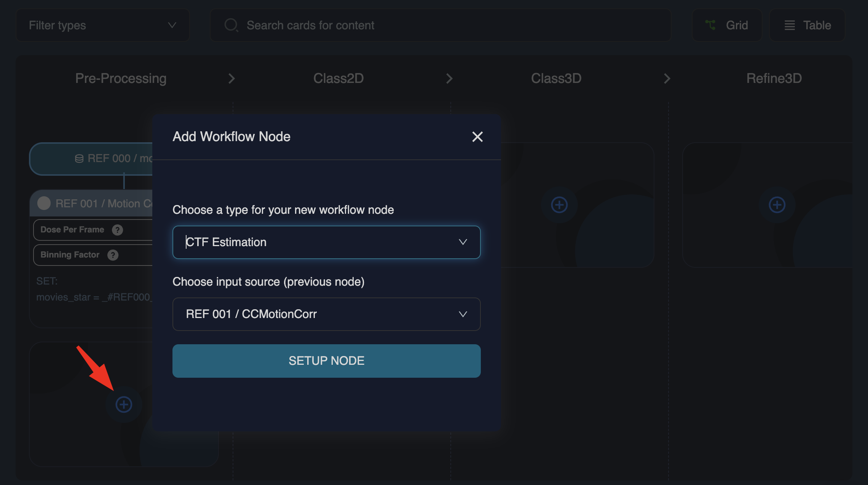Click plus icon in Refine3D column

point(777,205)
